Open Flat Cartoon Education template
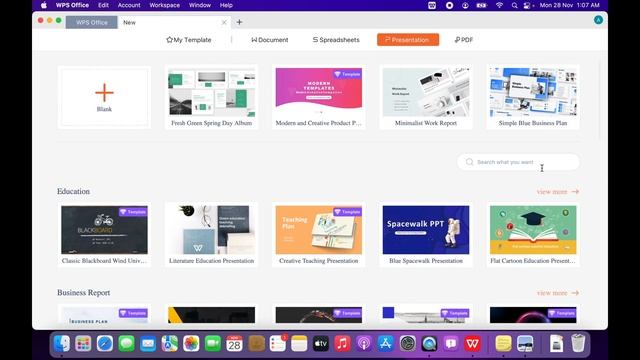This screenshot has height=360, width=640. (x=533, y=235)
